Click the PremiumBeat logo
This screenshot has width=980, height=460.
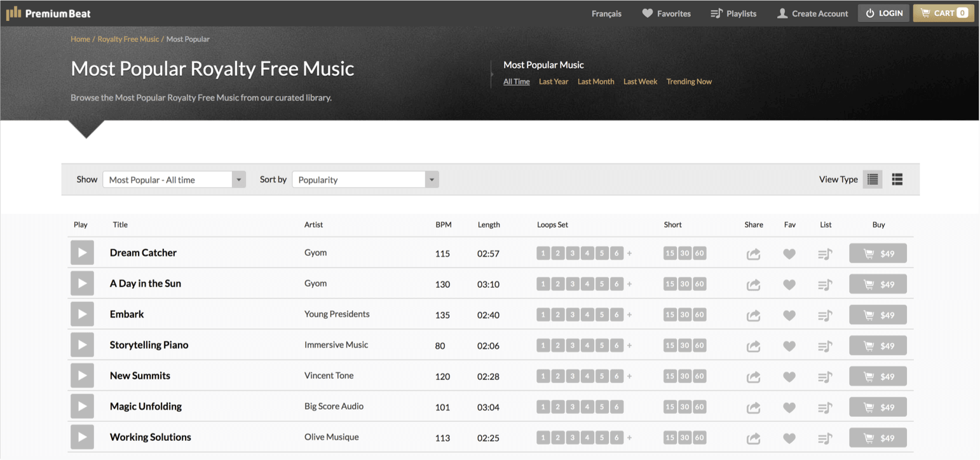[48, 13]
